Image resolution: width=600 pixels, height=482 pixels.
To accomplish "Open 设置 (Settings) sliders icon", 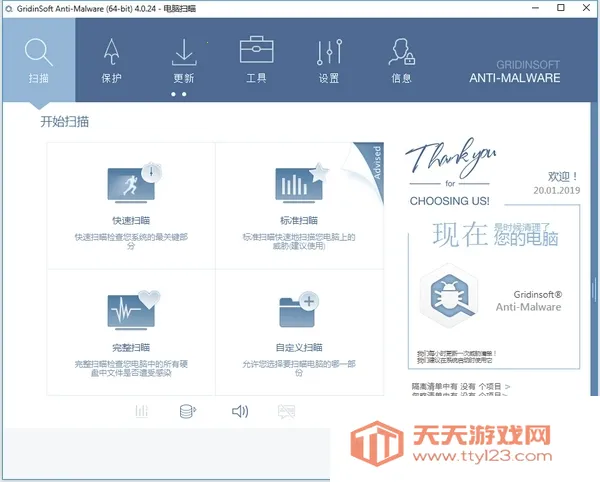I will click(x=328, y=60).
